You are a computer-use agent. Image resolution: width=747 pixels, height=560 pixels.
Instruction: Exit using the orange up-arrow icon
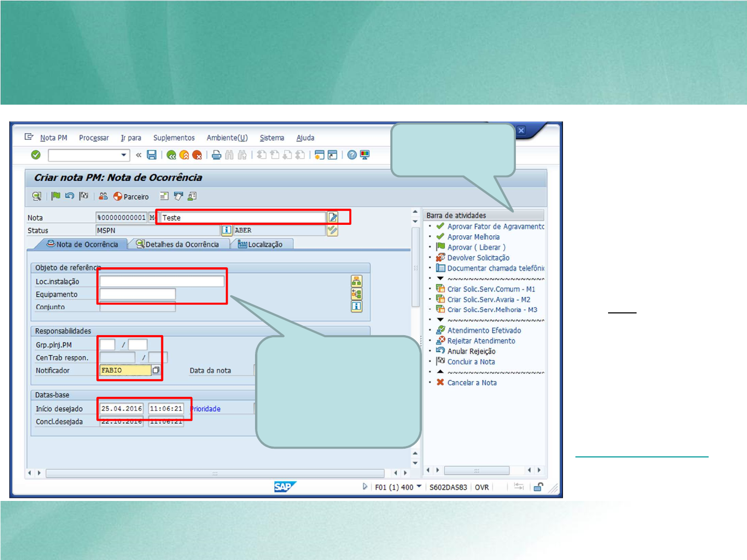pyautogui.click(x=184, y=155)
